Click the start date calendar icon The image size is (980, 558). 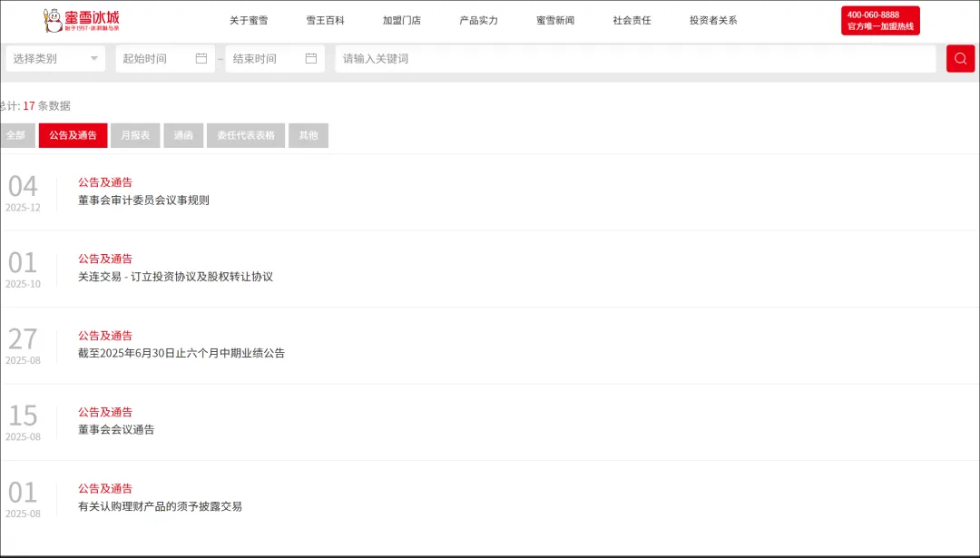(201, 59)
